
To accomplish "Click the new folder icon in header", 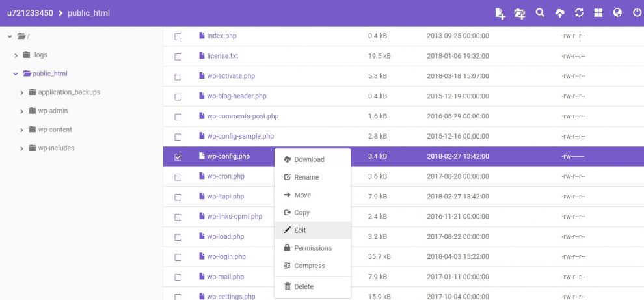I will click(519, 13).
